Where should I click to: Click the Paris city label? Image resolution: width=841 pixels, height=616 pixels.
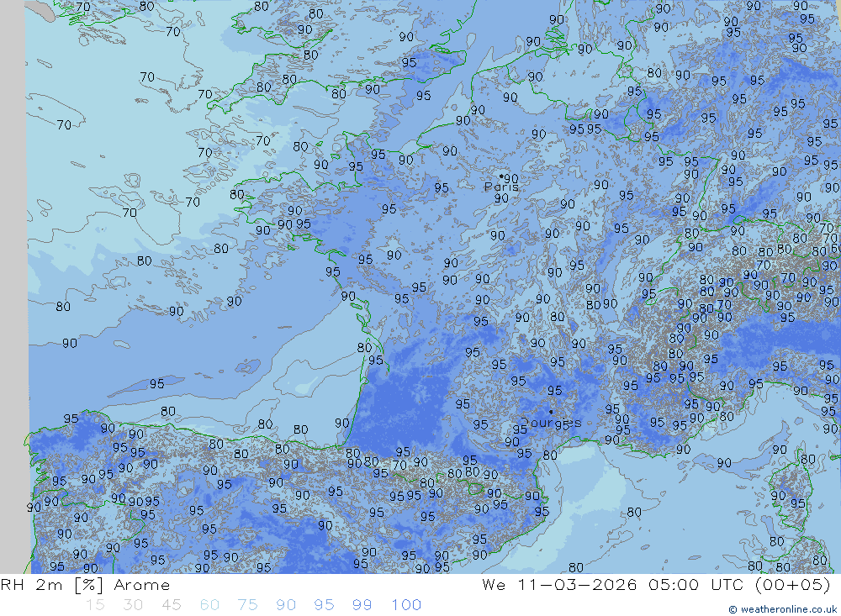(x=501, y=187)
